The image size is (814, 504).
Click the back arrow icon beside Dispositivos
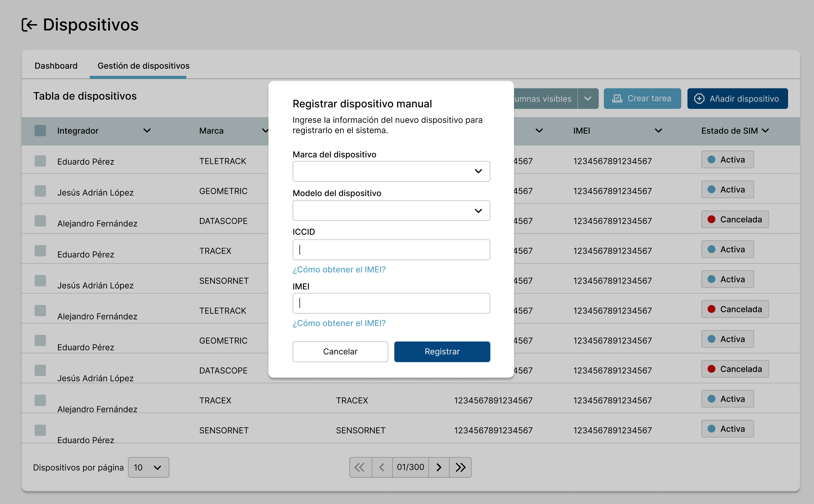[x=29, y=25]
